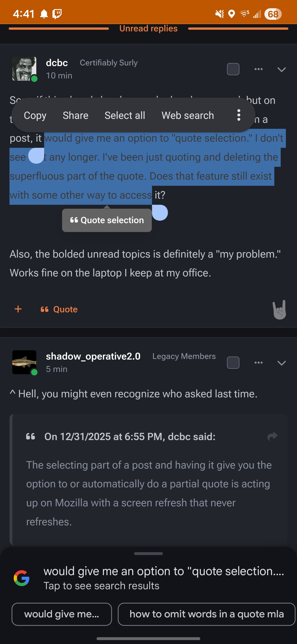Tap the Twitch notification icon in status bar
The height and width of the screenshot is (644, 297).
(x=57, y=14)
